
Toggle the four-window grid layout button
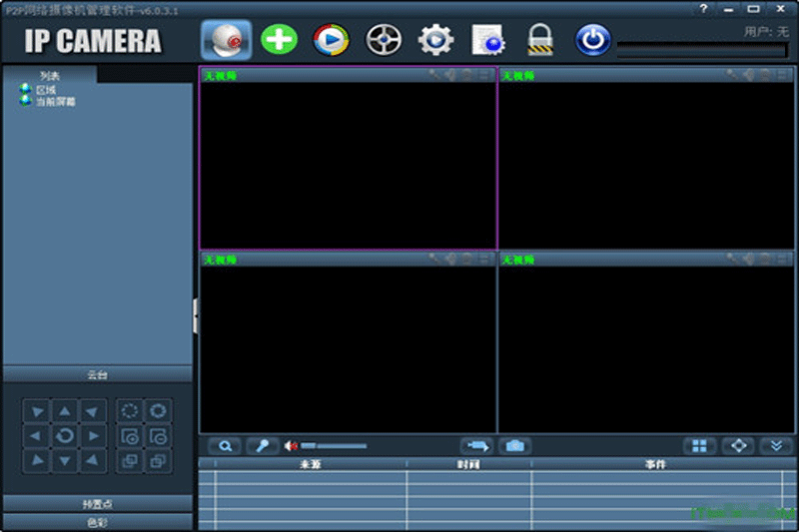point(700,446)
